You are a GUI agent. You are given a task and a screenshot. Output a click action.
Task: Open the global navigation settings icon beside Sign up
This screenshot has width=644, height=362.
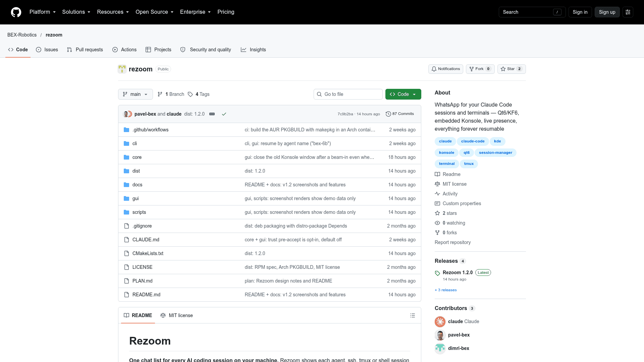point(628,12)
